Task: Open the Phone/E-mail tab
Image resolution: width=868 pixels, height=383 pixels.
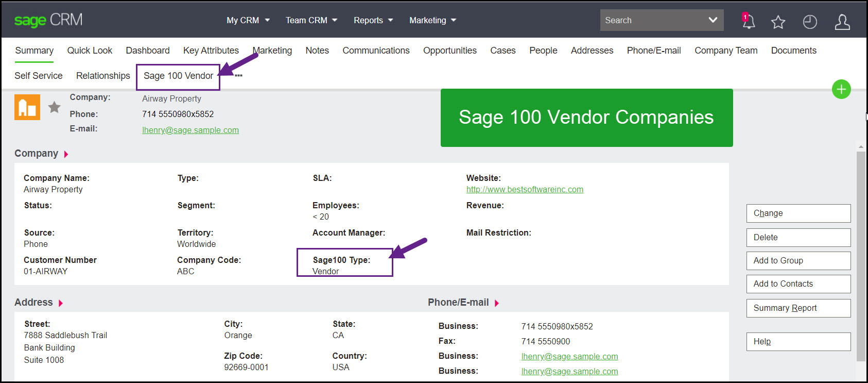Action: 654,51
